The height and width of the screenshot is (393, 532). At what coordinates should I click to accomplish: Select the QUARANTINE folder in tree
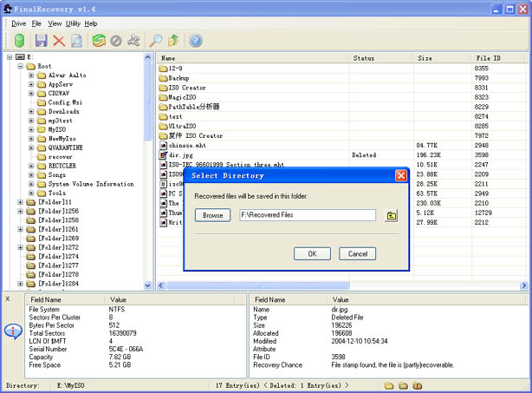[65, 147]
